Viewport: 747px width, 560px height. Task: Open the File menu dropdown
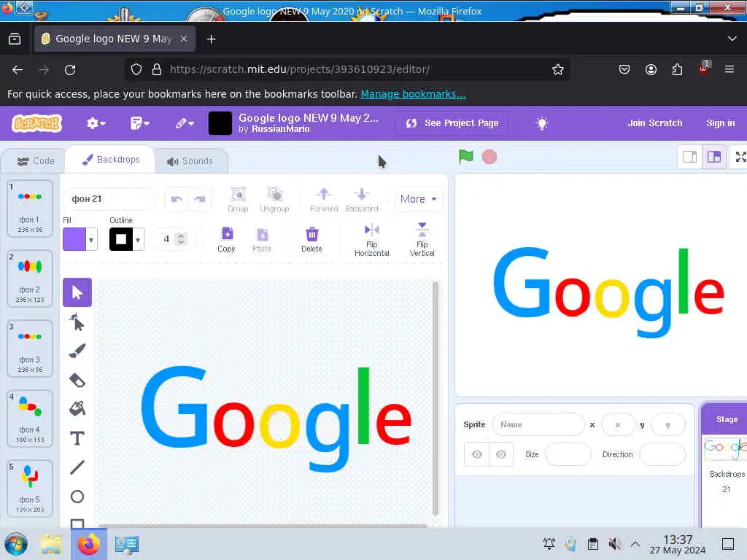tap(139, 124)
